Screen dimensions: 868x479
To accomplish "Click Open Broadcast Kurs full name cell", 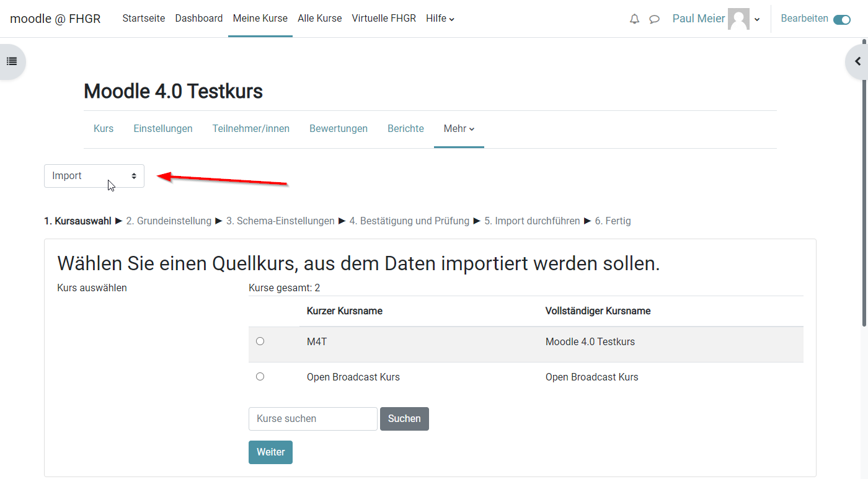I will pyautogui.click(x=592, y=377).
